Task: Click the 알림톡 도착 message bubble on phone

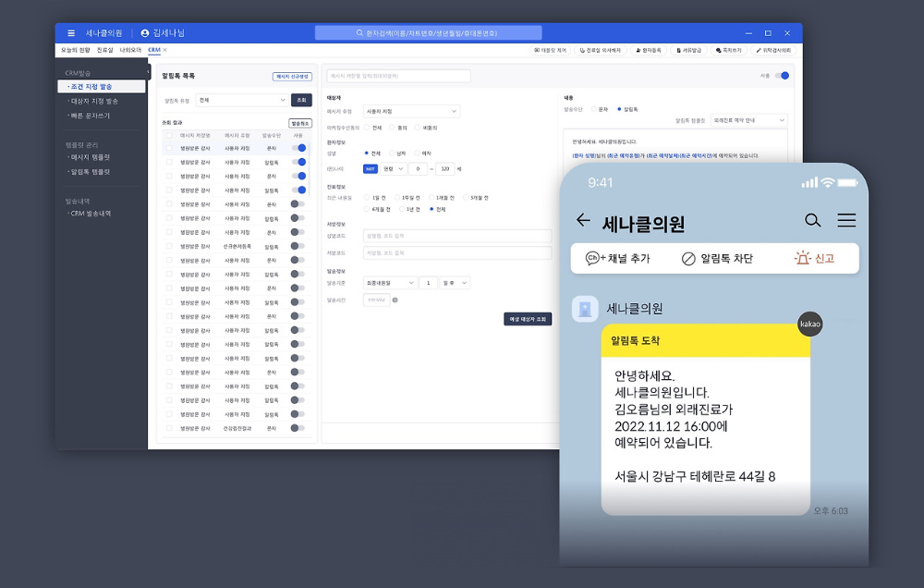Action: tap(705, 420)
